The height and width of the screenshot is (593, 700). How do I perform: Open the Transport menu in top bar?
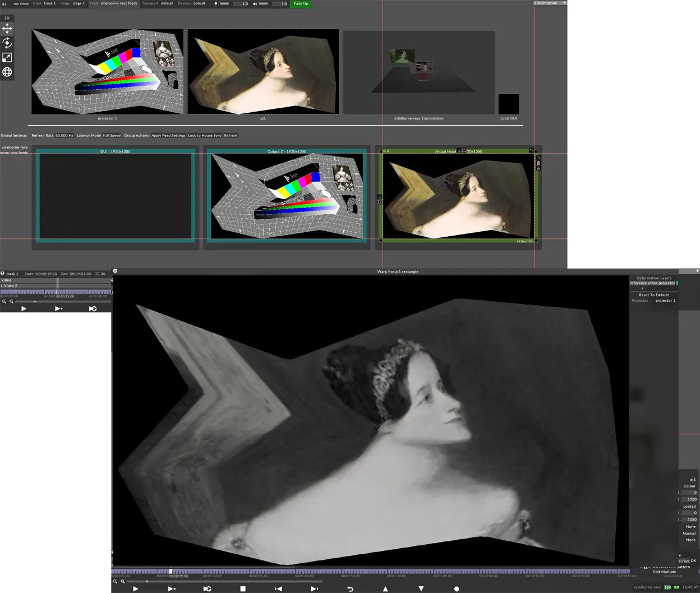(x=150, y=3)
